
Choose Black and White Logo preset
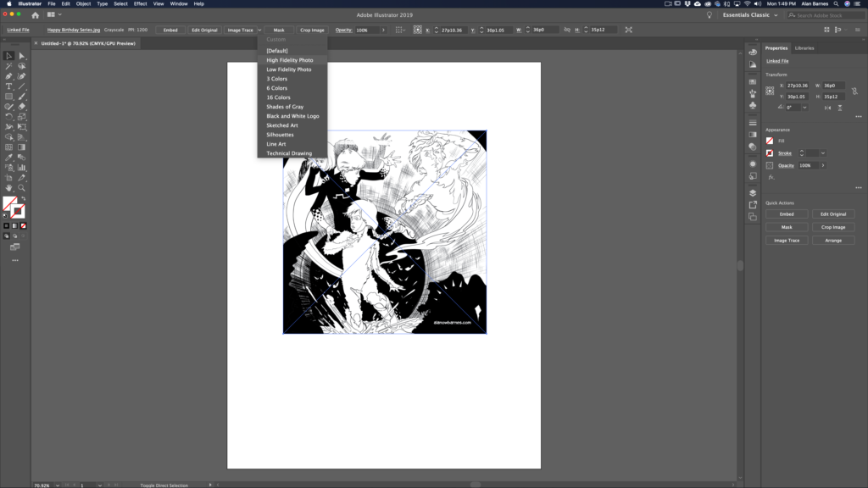click(292, 116)
